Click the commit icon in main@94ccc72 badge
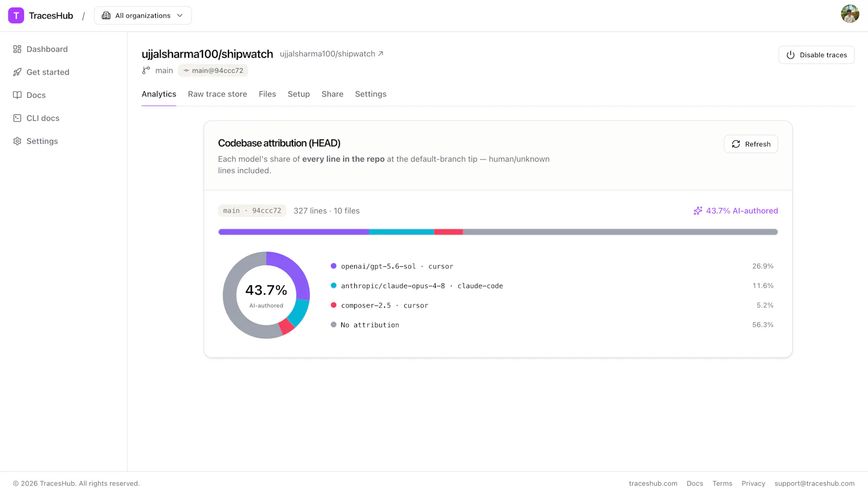The image size is (868, 493). tap(186, 71)
